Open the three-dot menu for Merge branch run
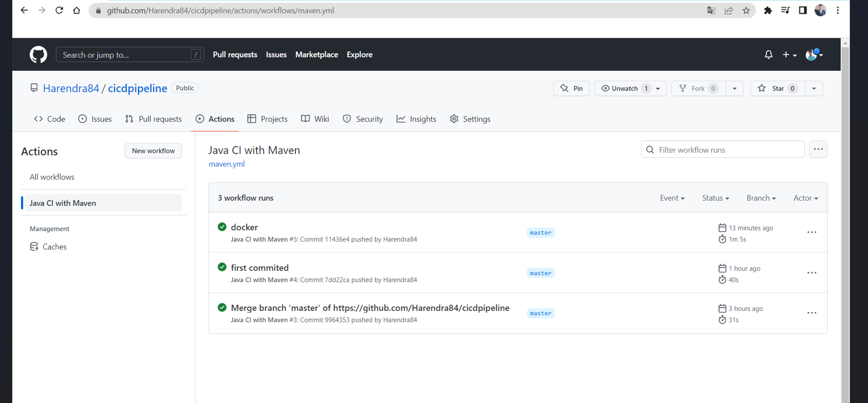Image resolution: width=868 pixels, height=403 pixels. pos(812,313)
